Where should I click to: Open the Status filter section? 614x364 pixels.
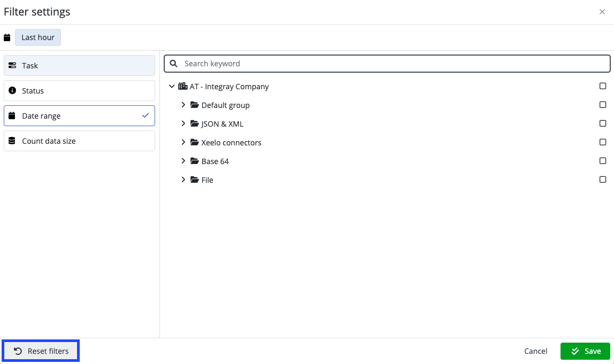click(79, 90)
